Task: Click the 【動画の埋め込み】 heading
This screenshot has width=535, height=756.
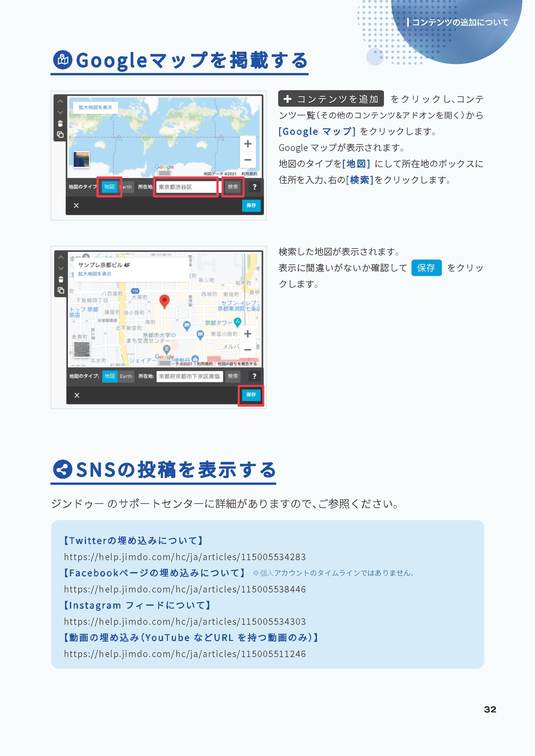Action: [191, 638]
